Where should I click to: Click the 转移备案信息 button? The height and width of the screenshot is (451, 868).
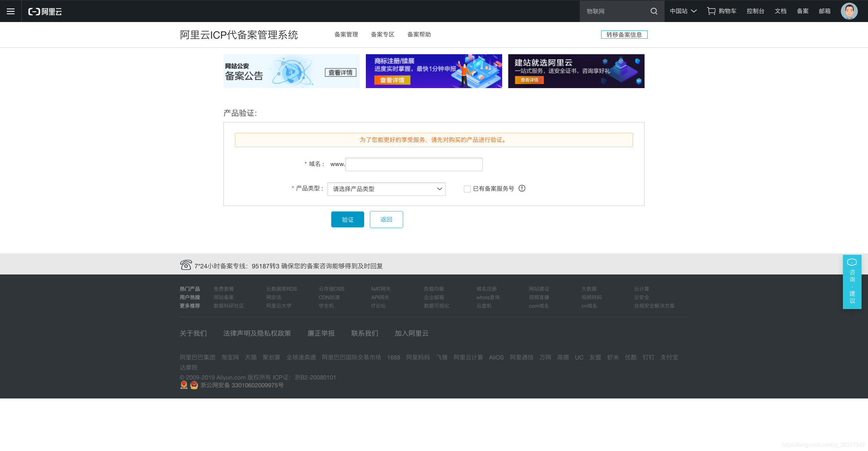coord(624,35)
